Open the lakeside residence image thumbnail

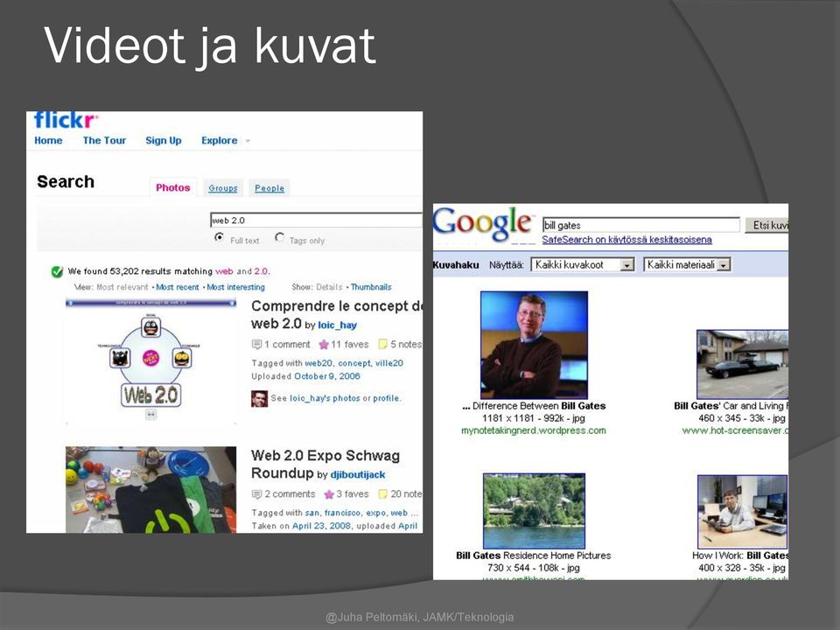click(534, 511)
